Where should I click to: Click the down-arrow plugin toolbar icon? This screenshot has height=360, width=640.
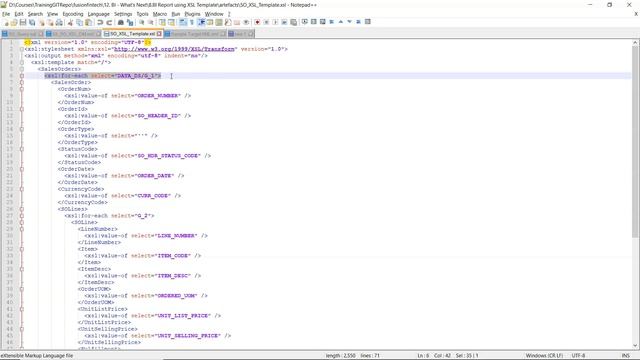click(x=349, y=22)
